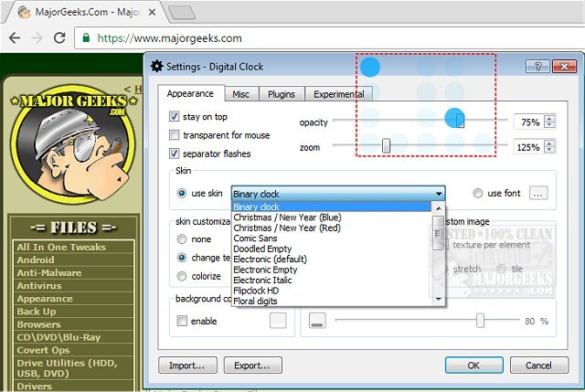Open the Plugins tab

click(x=282, y=94)
